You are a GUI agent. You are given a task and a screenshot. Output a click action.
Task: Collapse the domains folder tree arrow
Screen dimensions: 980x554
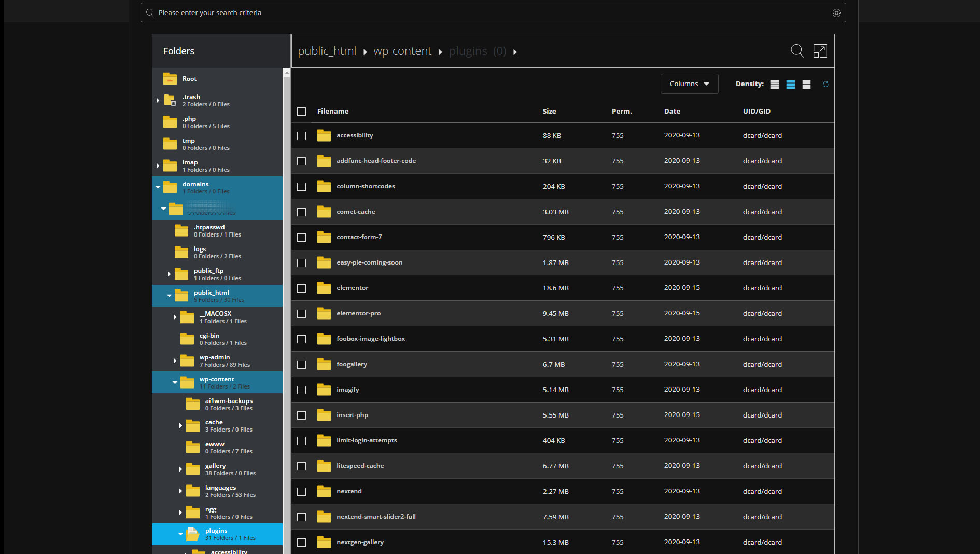point(158,187)
